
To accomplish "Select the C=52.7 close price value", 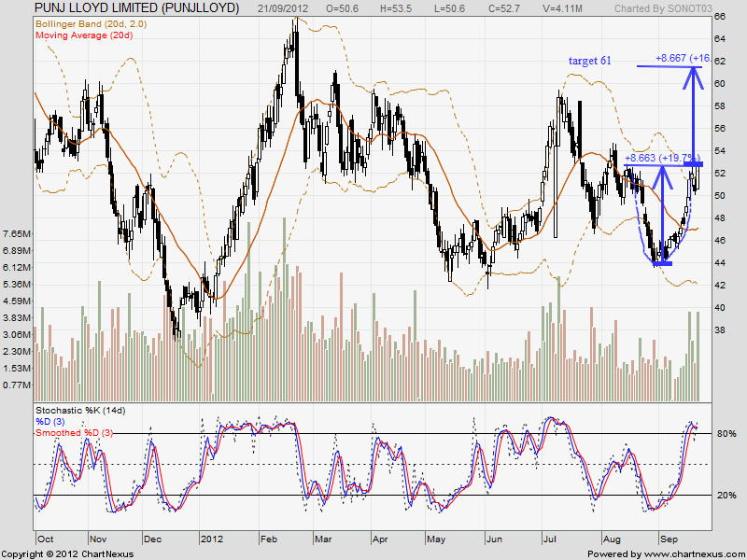I will [x=504, y=8].
